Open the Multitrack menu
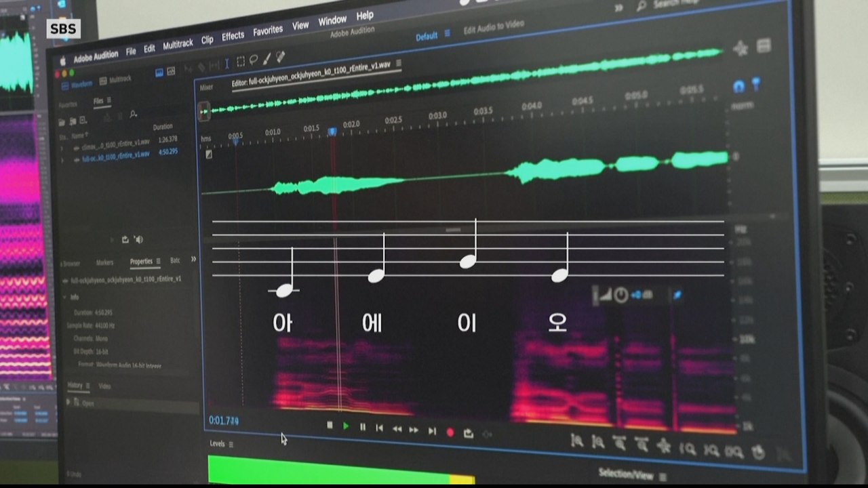This screenshot has width=868, height=488. 178,45
